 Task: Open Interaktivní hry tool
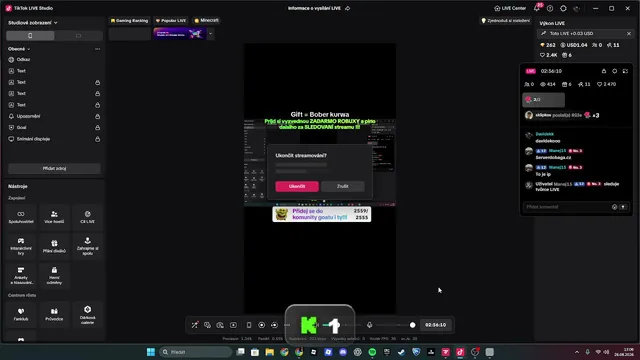pos(21,246)
